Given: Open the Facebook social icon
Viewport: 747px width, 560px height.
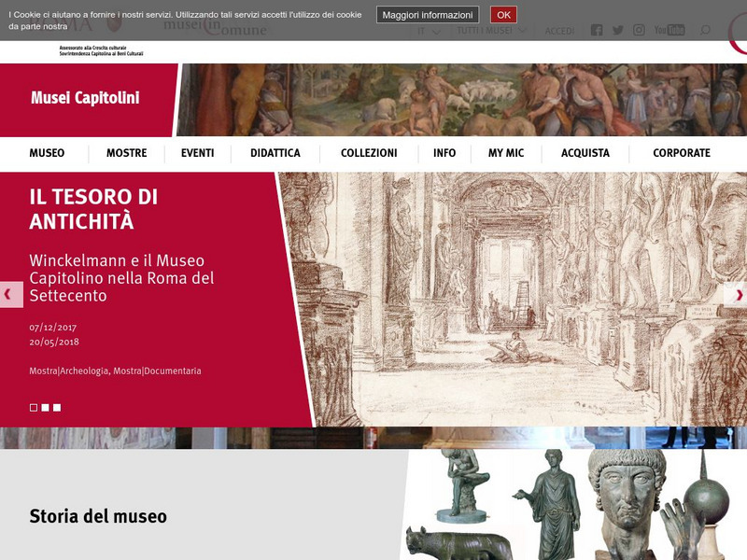Looking at the screenshot, I should click(x=597, y=31).
